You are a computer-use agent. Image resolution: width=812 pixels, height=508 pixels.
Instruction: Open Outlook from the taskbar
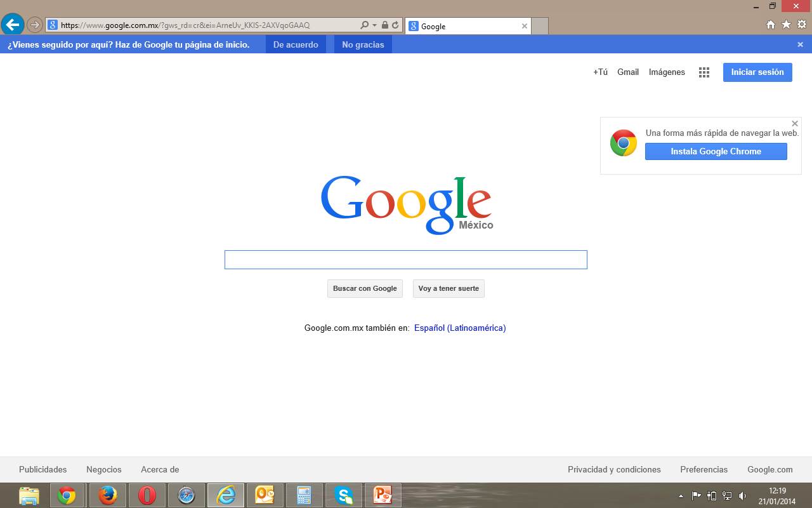coord(265,495)
